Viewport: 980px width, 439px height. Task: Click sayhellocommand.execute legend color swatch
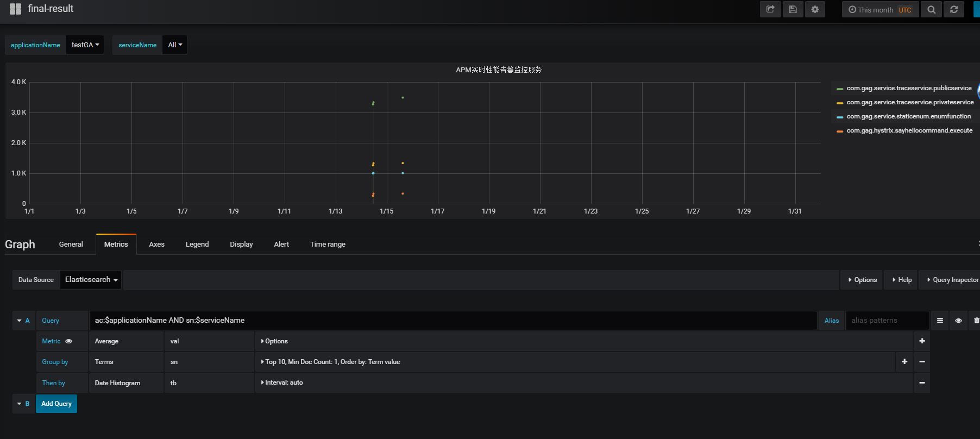pos(840,131)
